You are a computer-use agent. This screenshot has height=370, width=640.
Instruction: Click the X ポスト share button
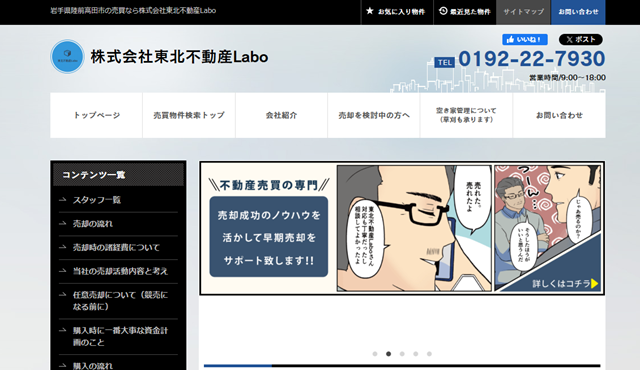click(x=580, y=40)
